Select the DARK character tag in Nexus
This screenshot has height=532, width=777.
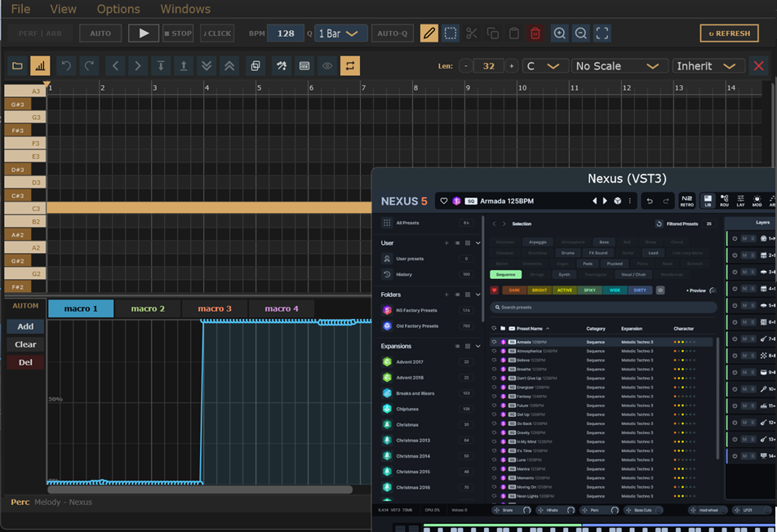514,290
